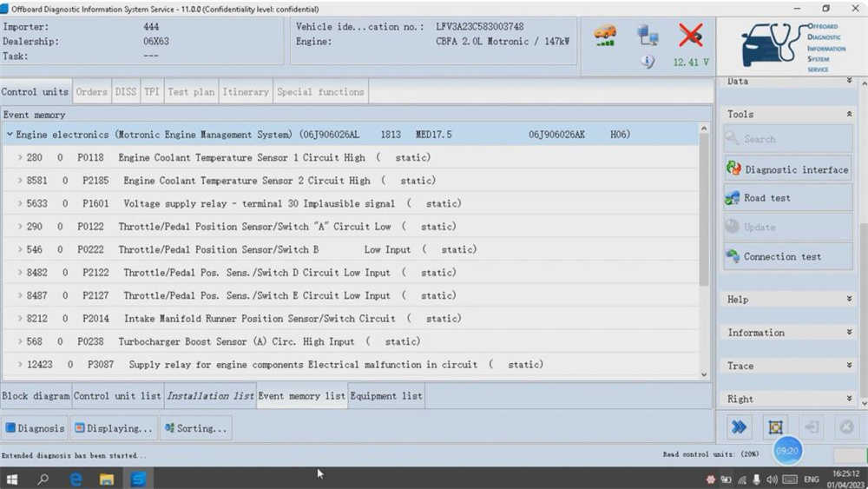Collapse the Engine electronics tree node
Image resolution: width=868 pixels, height=489 pixels.
pyautogui.click(x=10, y=135)
